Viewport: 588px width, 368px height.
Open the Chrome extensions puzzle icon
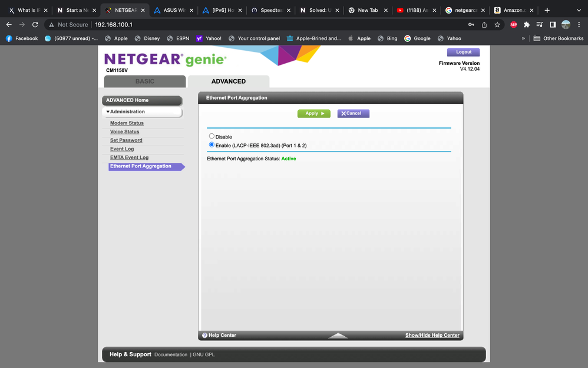(526, 24)
